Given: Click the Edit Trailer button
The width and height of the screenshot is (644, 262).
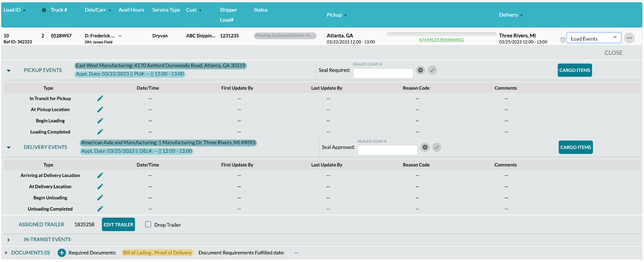Looking at the screenshot, I should coord(118,225).
